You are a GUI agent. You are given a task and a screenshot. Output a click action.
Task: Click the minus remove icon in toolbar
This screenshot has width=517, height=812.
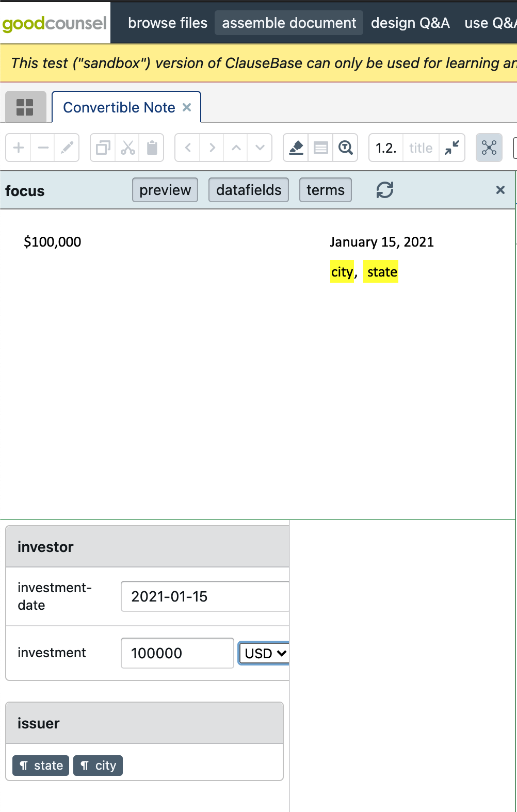[43, 148]
